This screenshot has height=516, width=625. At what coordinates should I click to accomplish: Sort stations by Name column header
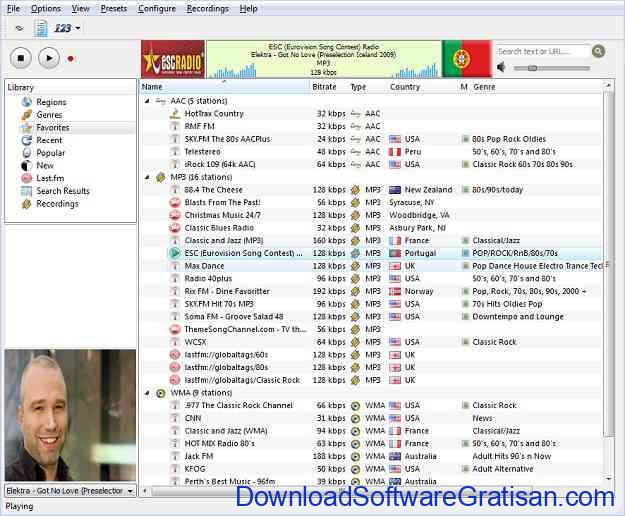226,86
